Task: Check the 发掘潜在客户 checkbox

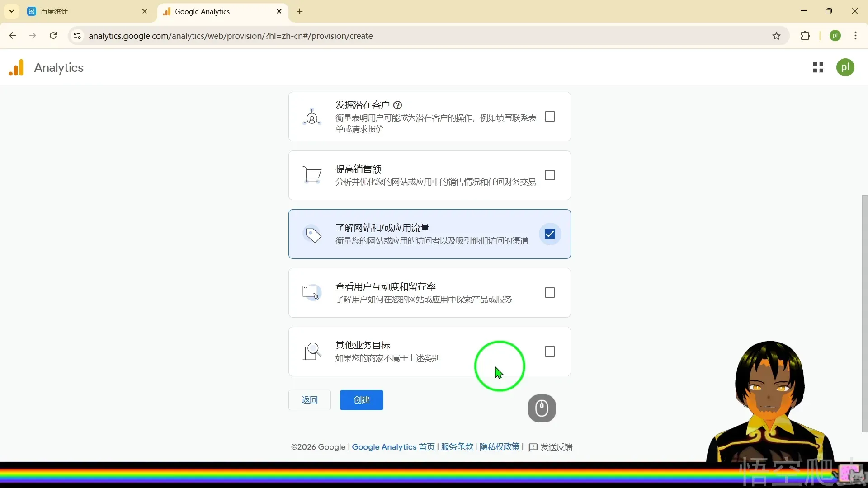Action: tap(550, 117)
